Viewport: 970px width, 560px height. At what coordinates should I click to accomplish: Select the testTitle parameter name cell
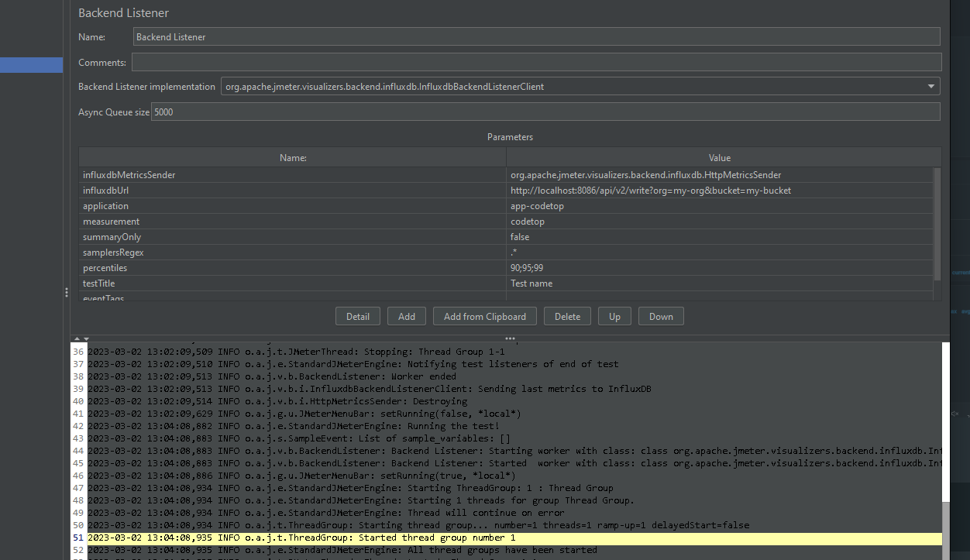click(x=292, y=283)
